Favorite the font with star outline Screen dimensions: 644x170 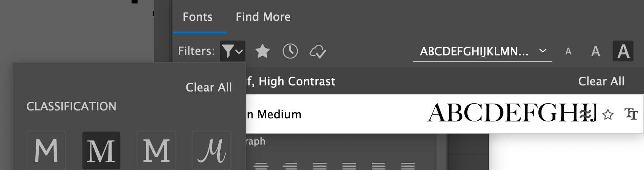point(608,114)
